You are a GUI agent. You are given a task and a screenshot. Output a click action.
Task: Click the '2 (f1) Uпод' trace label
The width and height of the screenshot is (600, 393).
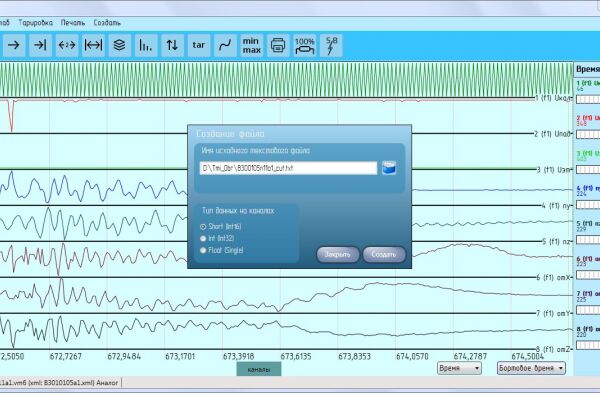[553, 134]
